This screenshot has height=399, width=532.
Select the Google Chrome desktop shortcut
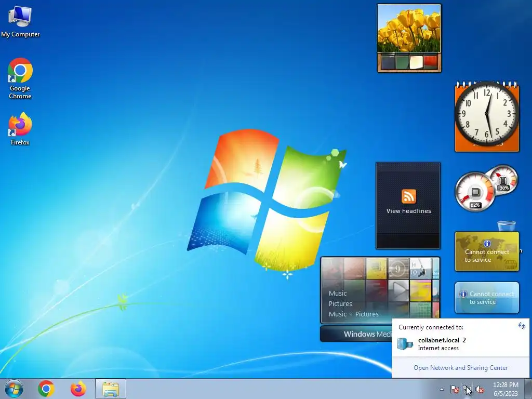click(20, 79)
